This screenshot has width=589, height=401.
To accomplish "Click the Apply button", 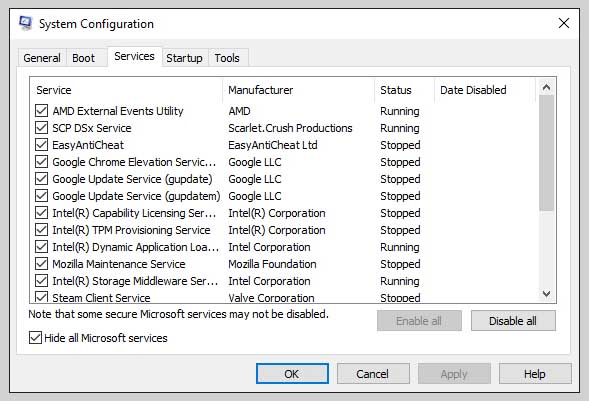I will click(454, 374).
